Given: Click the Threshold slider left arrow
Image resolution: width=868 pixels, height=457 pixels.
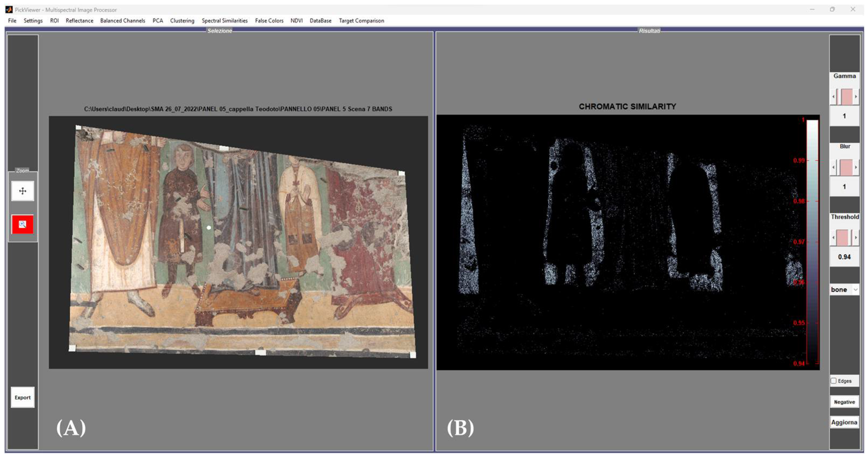Looking at the screenshot, I should click(833, 238).
